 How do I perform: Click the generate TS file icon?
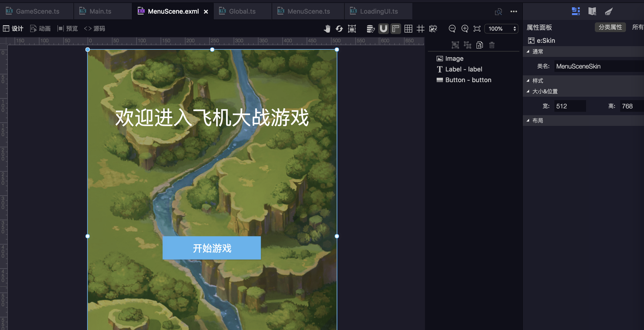click(x=479, y=45)
